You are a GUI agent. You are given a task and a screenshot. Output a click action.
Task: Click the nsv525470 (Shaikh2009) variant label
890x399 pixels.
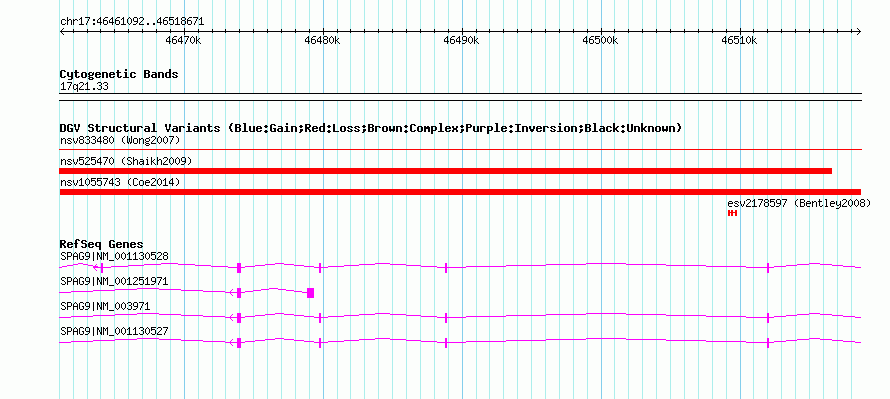(x=126, y=161)
